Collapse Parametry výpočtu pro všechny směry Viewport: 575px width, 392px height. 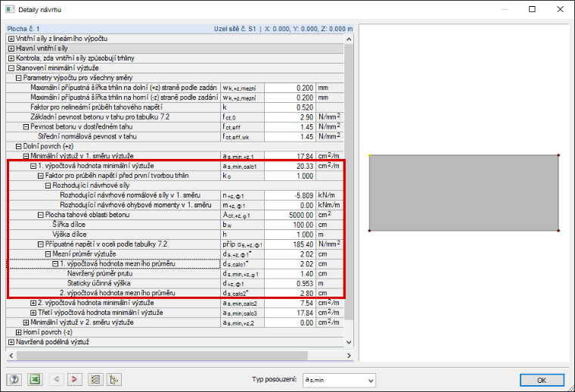19,78
